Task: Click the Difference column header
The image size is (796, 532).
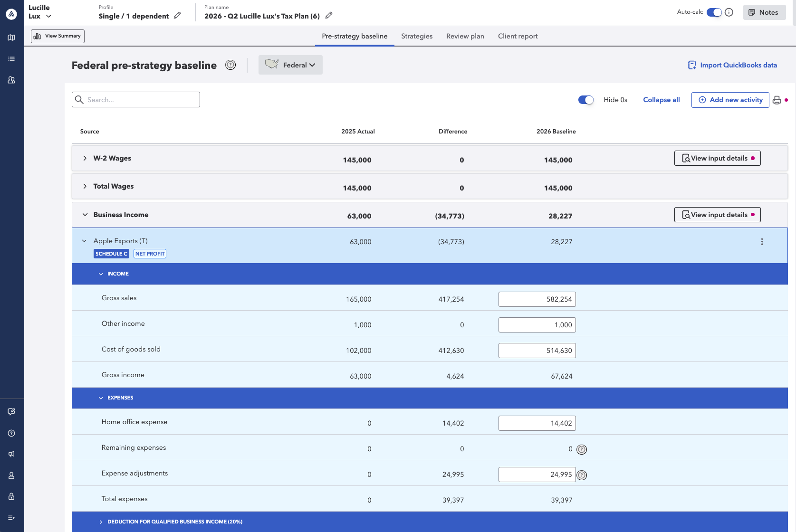Action: [453, 132]
